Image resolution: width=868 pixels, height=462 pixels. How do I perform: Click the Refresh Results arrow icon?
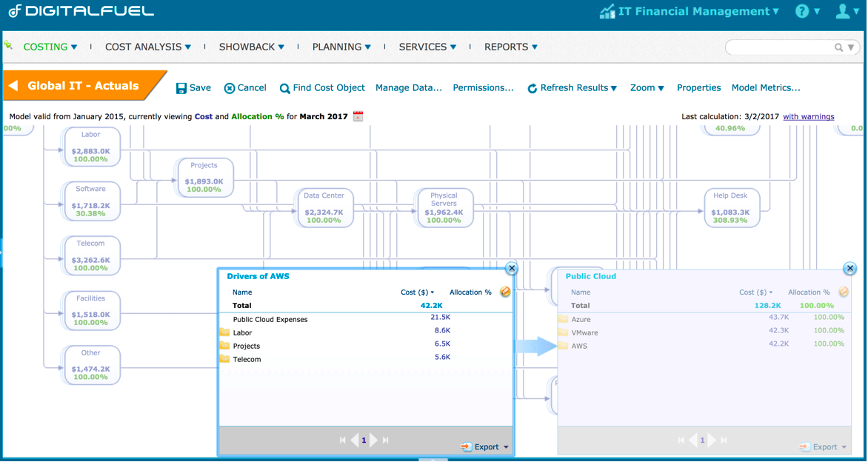533,89
